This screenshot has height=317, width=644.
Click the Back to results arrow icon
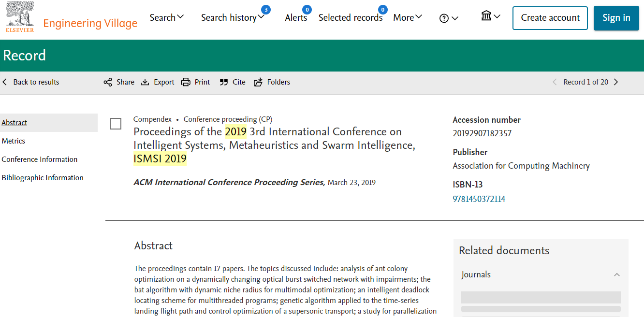click(5, 82)
